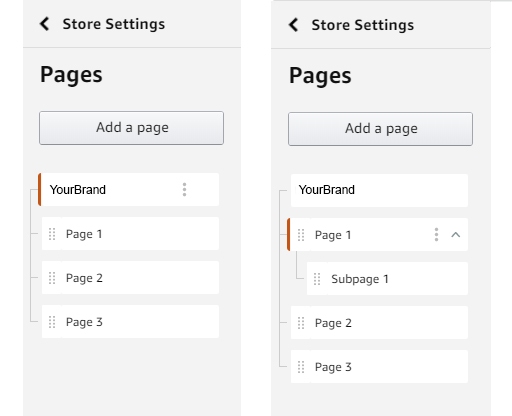Click drag handle of Page 3 in right panel
The width and height of the screenshot is (512, 416).
[301, 367]
